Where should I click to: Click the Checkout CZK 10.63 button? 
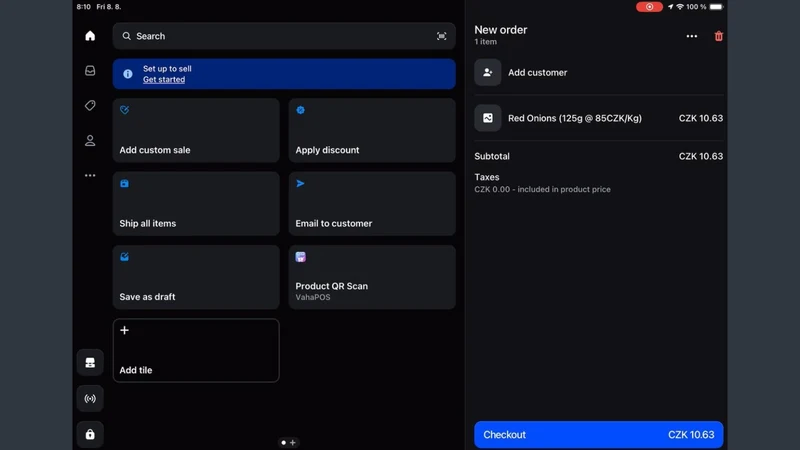click(598, 435)
